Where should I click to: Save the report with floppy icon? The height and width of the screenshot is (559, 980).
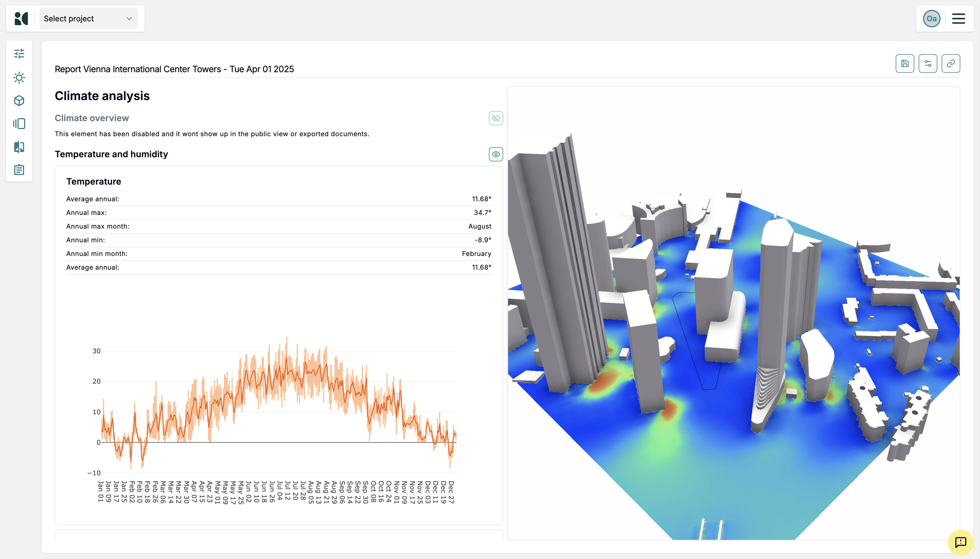[x=905, y=63]
